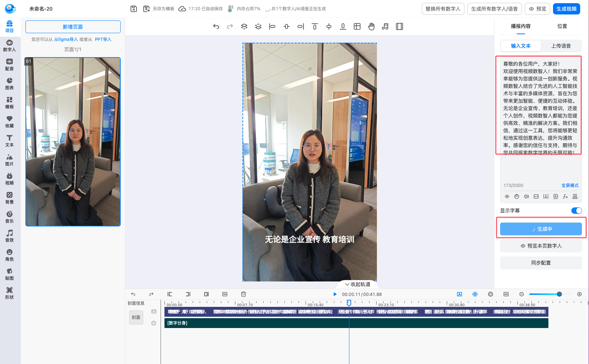Adjust the timeline zoom slider handle
The height and width of the screenshot is (364, 589).
(559, 294)
